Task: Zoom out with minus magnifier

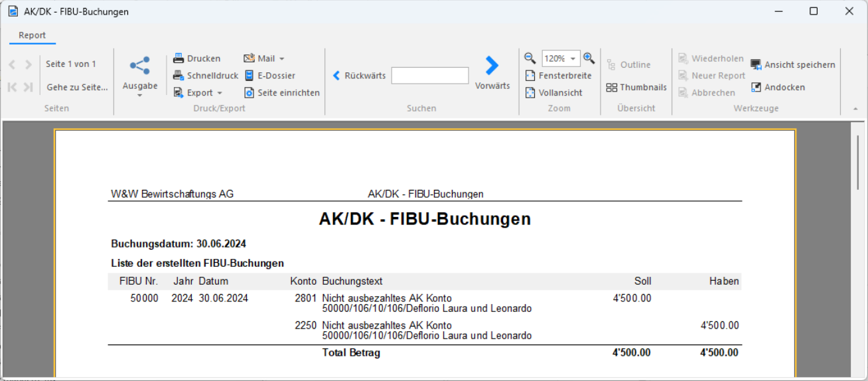Action: point(530,58)
